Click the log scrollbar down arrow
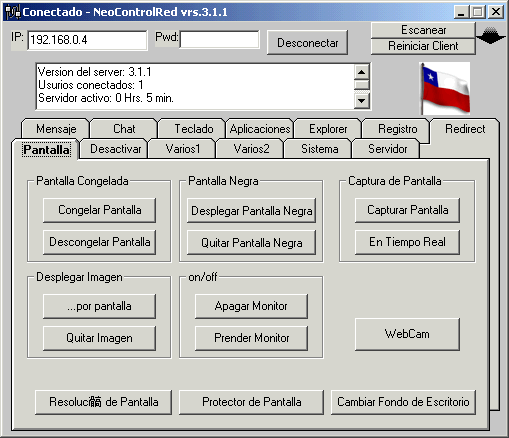This screenshot has width=509, height=438. pos(361,100)
